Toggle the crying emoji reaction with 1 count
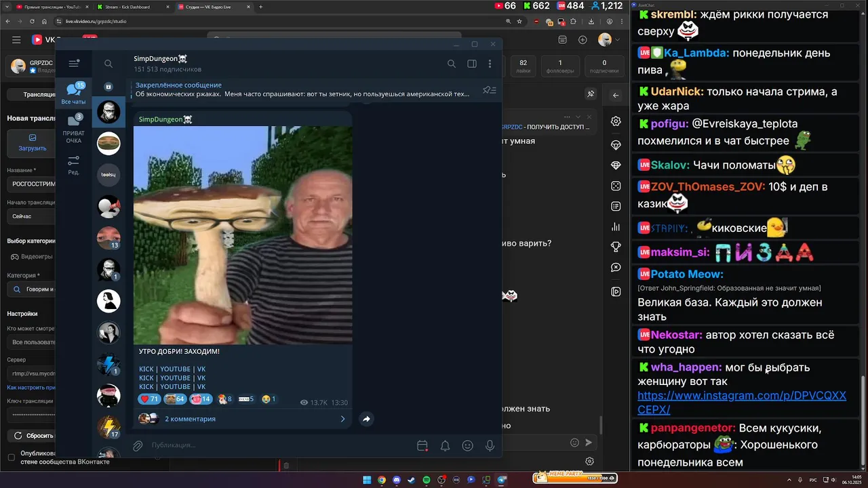Screen dimensions: 868x488 [269, 399]
